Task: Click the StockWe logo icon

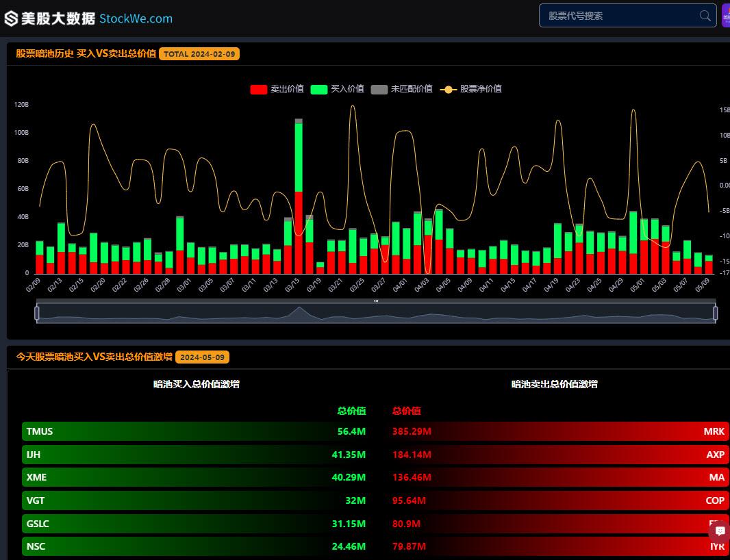Action: 11,18
